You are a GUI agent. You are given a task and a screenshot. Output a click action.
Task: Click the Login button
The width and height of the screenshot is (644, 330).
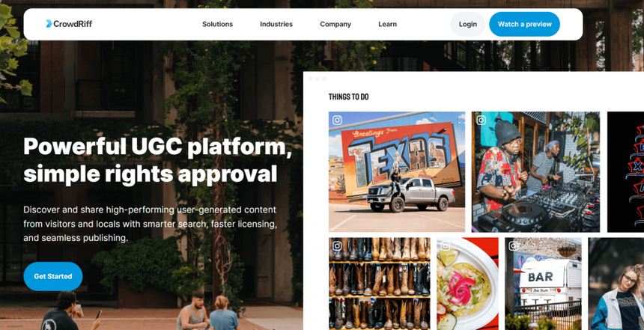click(x=468, y=24)
